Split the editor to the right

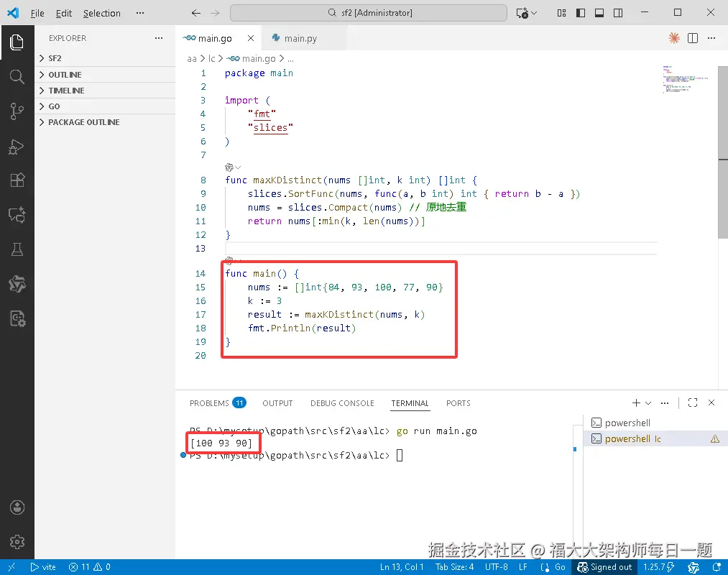coord(692,38)
